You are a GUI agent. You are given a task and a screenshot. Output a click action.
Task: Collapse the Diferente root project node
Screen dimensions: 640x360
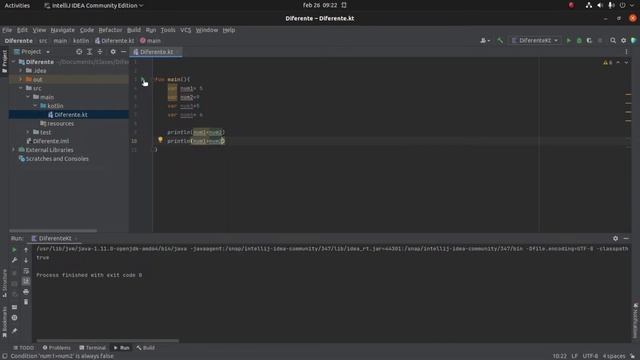(14, 62)
